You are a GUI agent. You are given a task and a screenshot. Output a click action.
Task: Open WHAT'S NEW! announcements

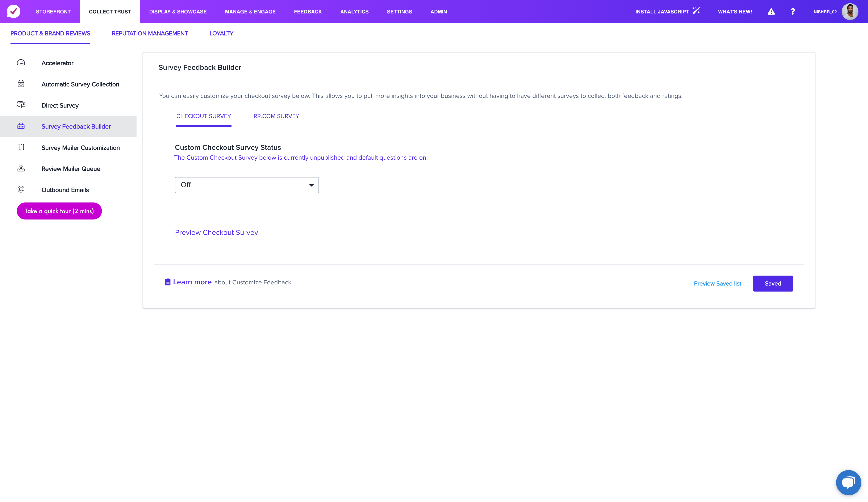[x=735, y=12]
